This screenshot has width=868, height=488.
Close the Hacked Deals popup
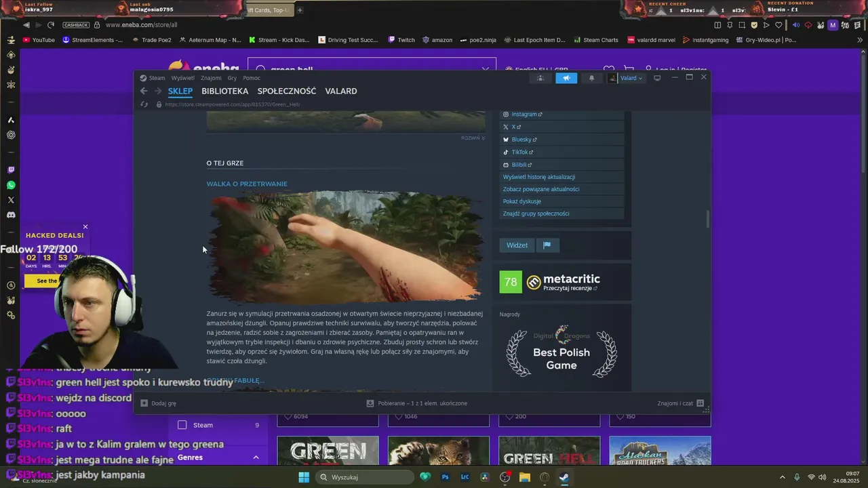pyautogui.click(x=85, y=226)
